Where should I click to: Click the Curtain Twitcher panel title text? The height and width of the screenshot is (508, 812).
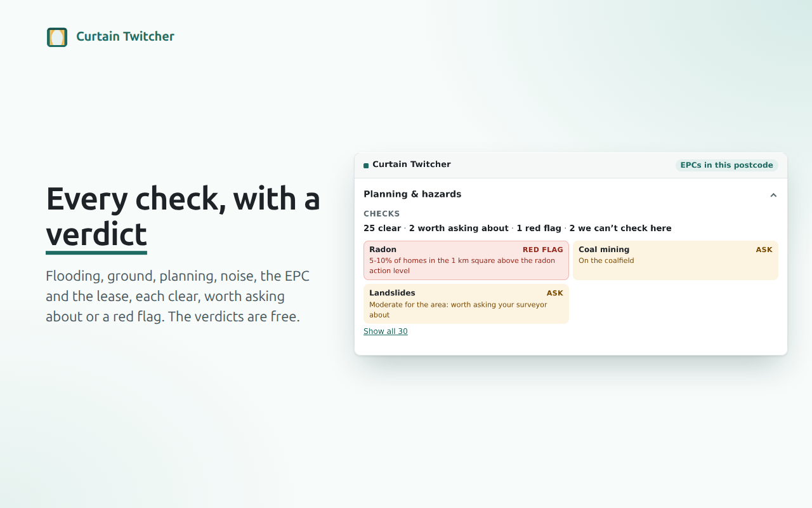pos(411,164)
